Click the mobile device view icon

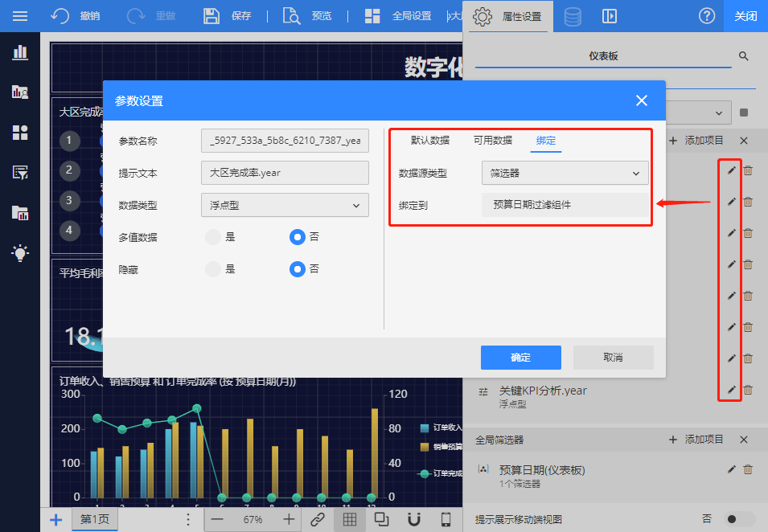446,519
